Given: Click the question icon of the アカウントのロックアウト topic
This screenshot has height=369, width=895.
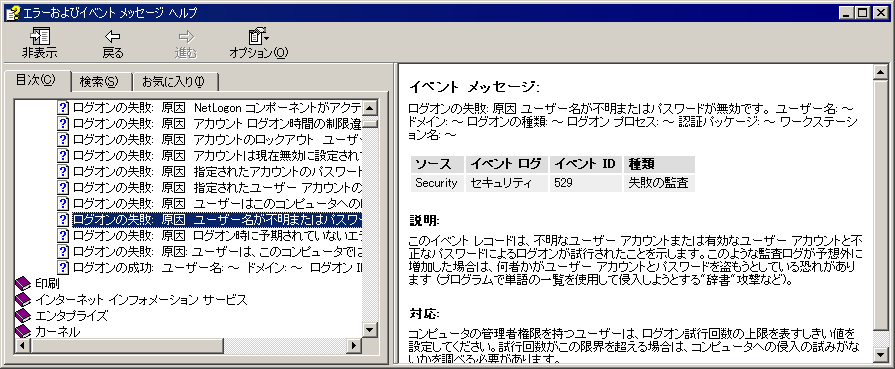Looking at the screenshot, I should click(x=63, y=139).
